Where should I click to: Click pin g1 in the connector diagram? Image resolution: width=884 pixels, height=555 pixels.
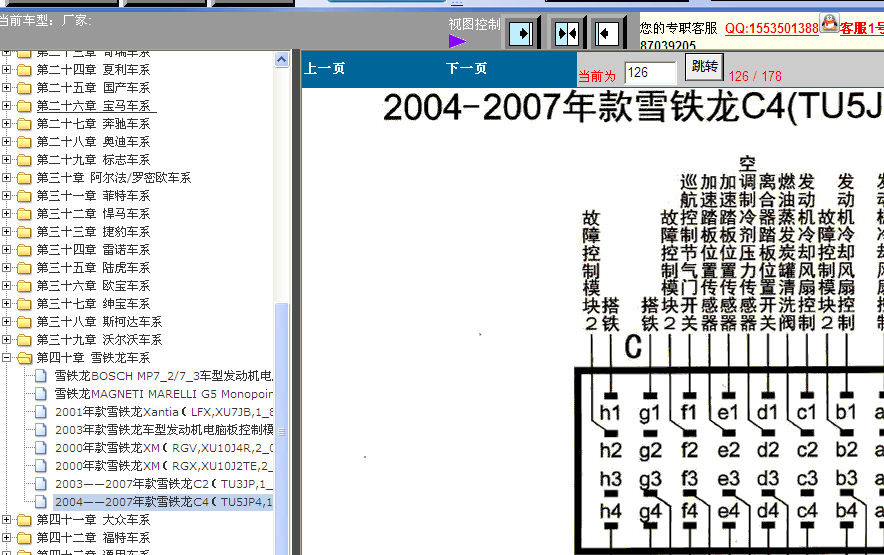(x=649, y=413)
